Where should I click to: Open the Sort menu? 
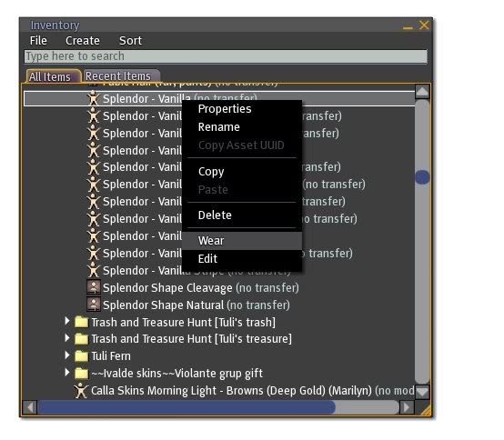point(130,41)
